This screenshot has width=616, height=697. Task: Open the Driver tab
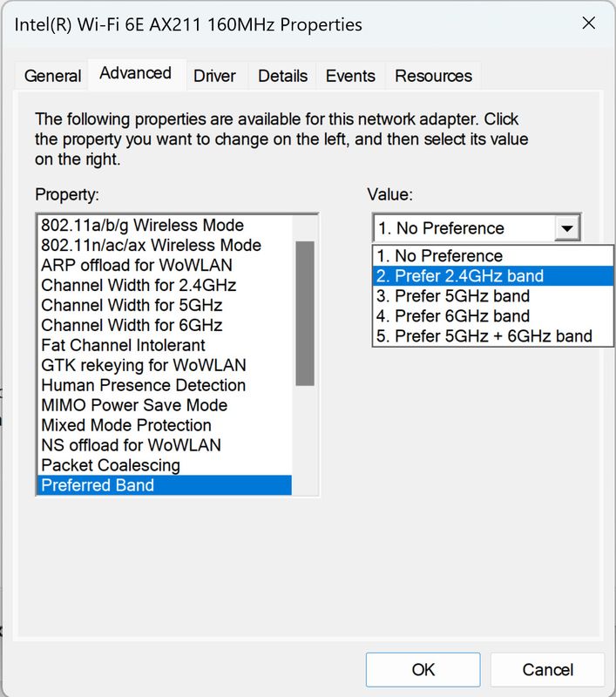click(214, 76)
